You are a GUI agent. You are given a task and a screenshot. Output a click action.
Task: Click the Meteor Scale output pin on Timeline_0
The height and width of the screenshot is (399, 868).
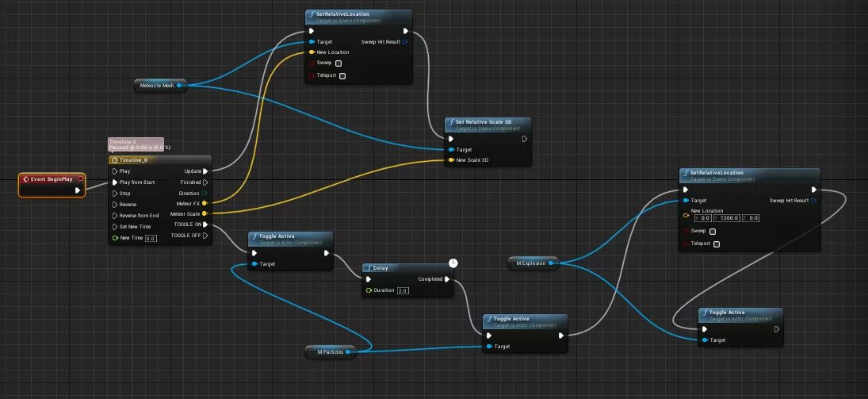click(x=205, y=213)
